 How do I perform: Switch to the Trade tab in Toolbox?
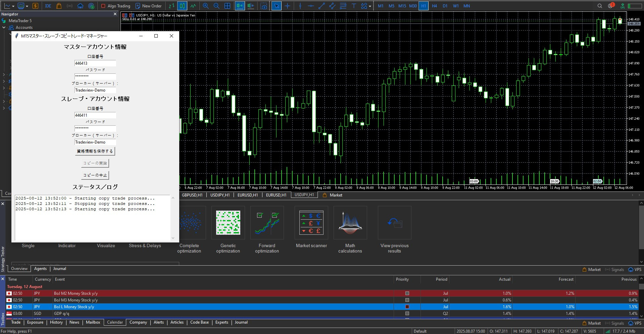tap(16, 322)
